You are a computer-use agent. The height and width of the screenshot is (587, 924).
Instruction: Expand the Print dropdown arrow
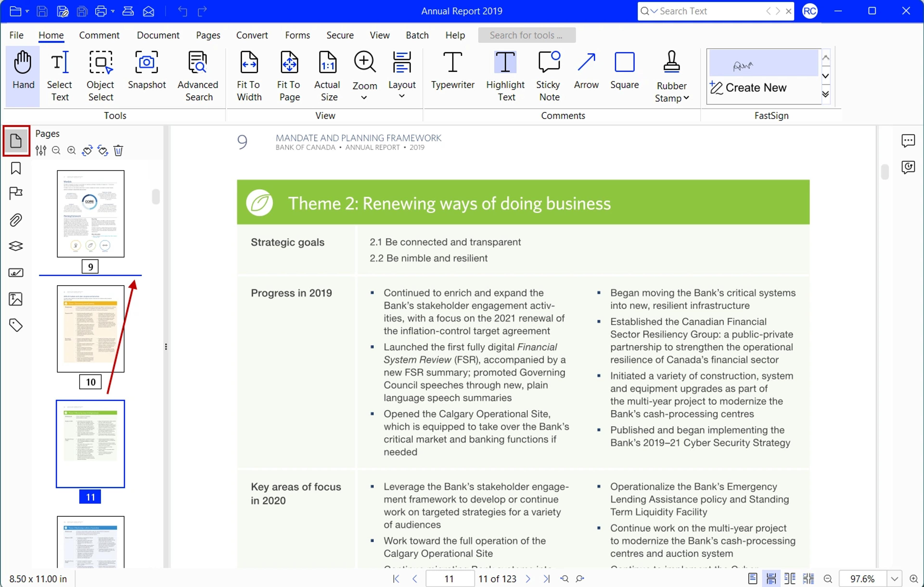[x=112, y=11]
